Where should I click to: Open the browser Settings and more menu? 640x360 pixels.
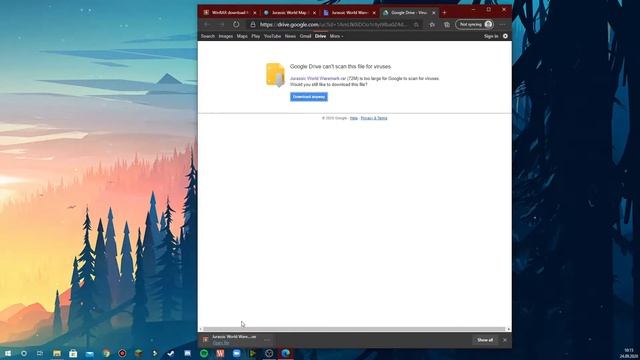(x=503, y=24)
